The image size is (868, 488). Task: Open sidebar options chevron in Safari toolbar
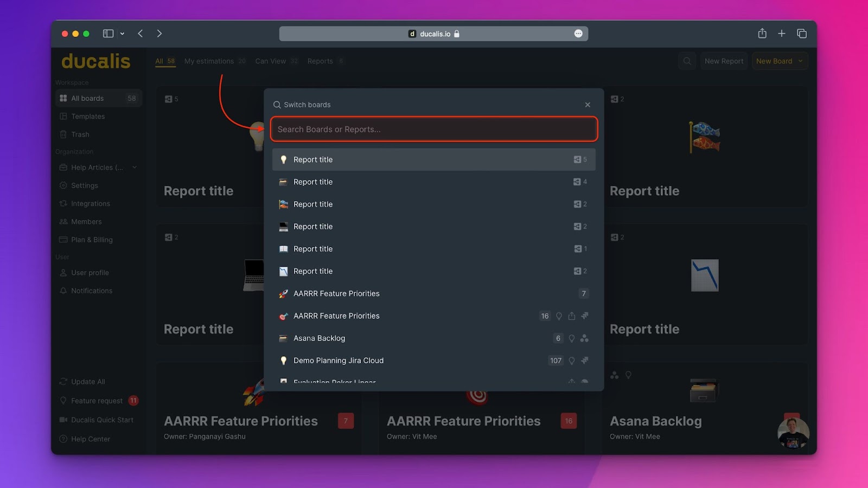[x=122, y=34]
